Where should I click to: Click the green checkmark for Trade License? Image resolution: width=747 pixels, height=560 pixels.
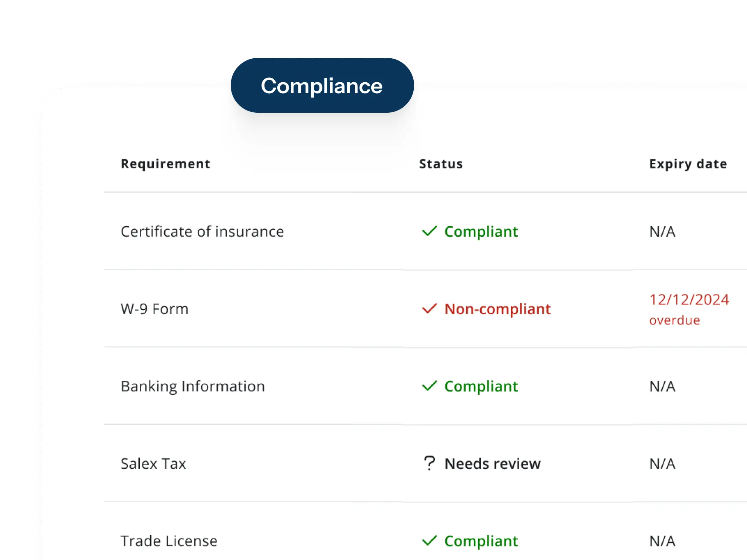(429, 541)
